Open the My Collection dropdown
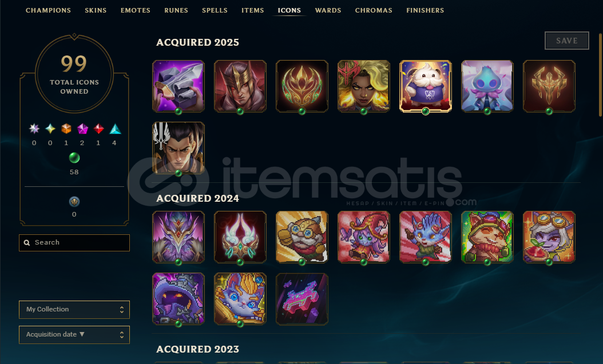Screen dimensions: 603x364 pyautogui.click(x=74, y=310)
